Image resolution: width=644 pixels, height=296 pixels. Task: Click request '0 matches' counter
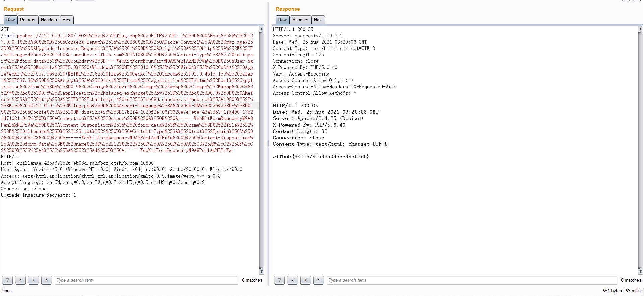(x=252, y=280)
